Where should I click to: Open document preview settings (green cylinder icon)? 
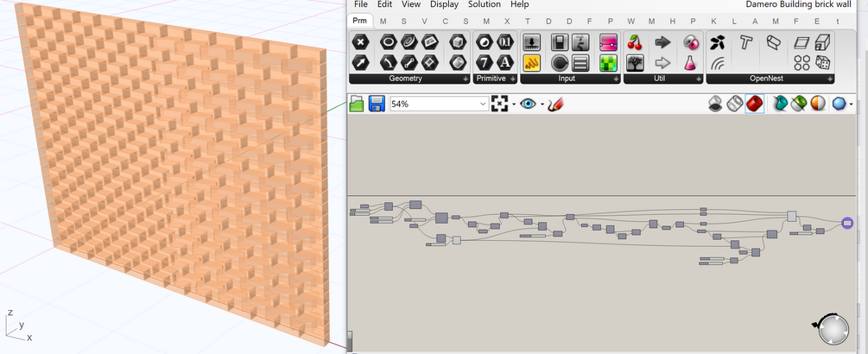click(x=799, y=104)
